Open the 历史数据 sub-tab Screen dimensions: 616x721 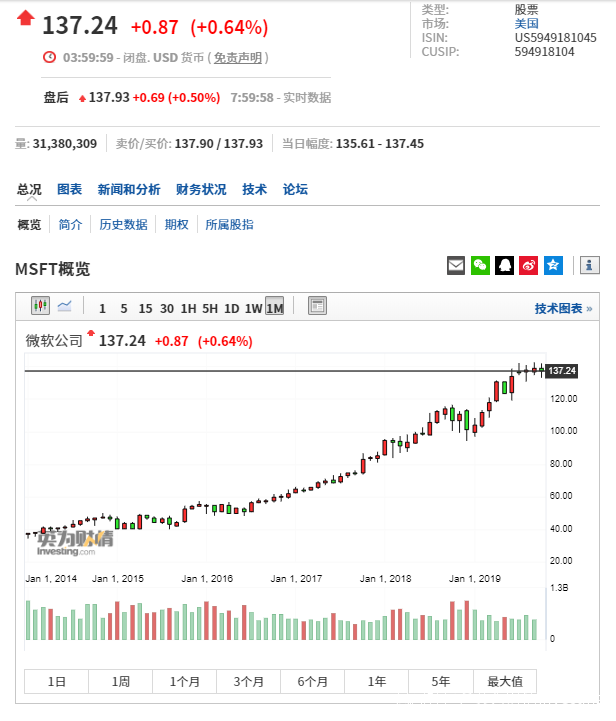point(124,225)
